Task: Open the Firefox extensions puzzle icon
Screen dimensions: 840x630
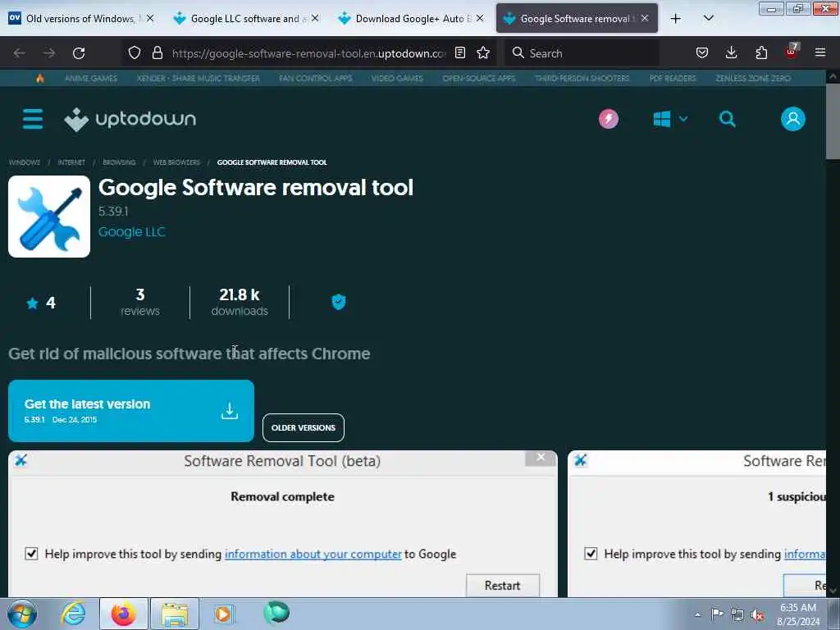Action: [x=761, y=53]
